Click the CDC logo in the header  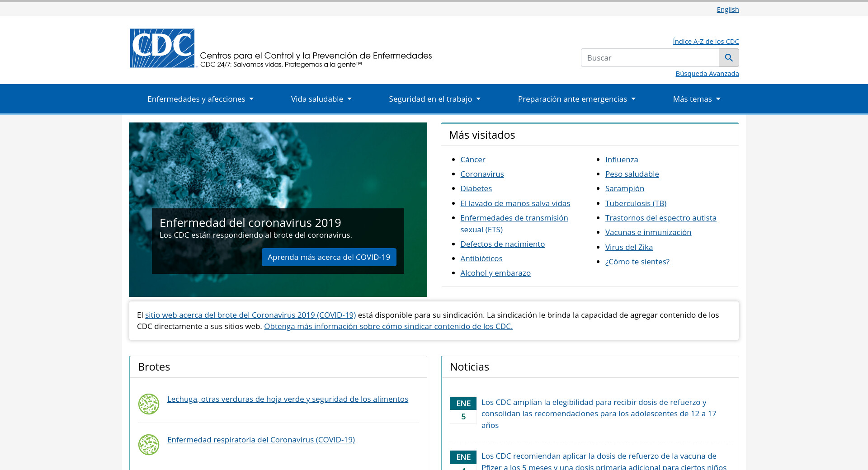[162, 48]
